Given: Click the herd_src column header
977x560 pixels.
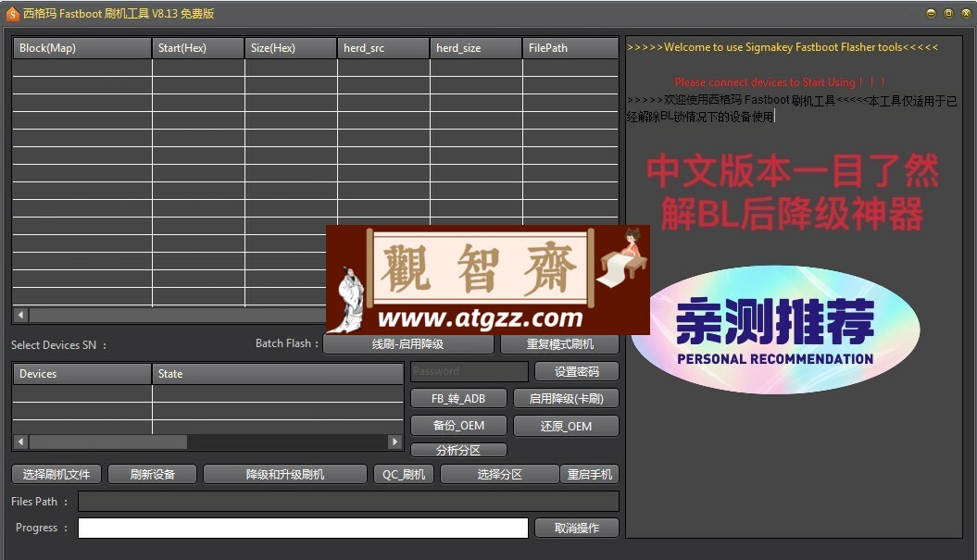Looking at the screenshot, I should pos(383,48).
